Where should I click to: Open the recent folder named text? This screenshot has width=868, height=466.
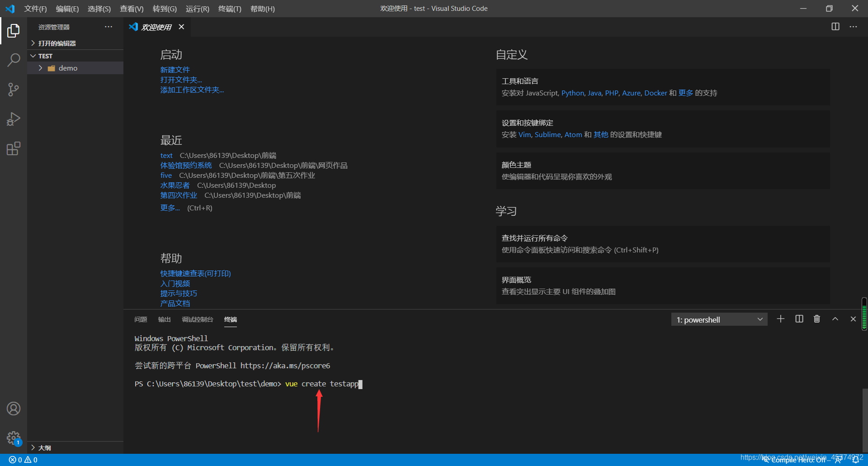pos(166,155)
